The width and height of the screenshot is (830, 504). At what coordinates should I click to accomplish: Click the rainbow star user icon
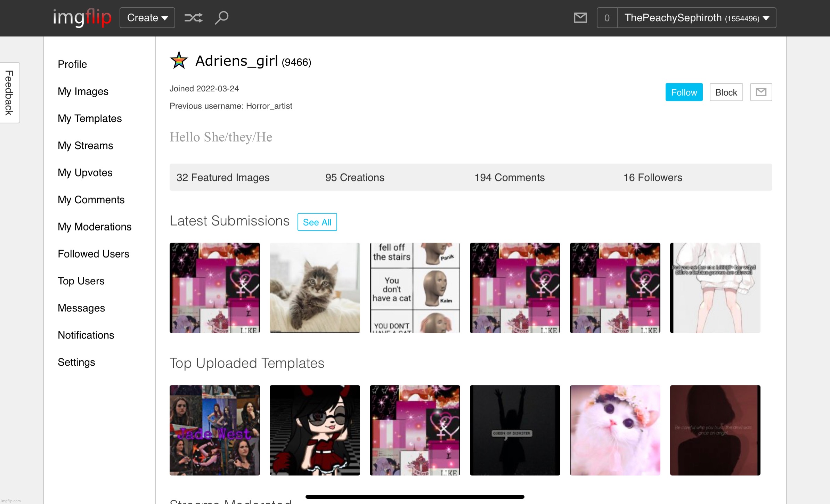pyautogui.click(x=179, y=60)
